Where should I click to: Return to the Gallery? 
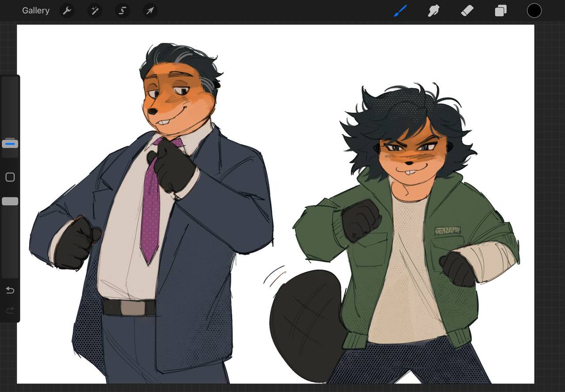(x=36, y=10)
